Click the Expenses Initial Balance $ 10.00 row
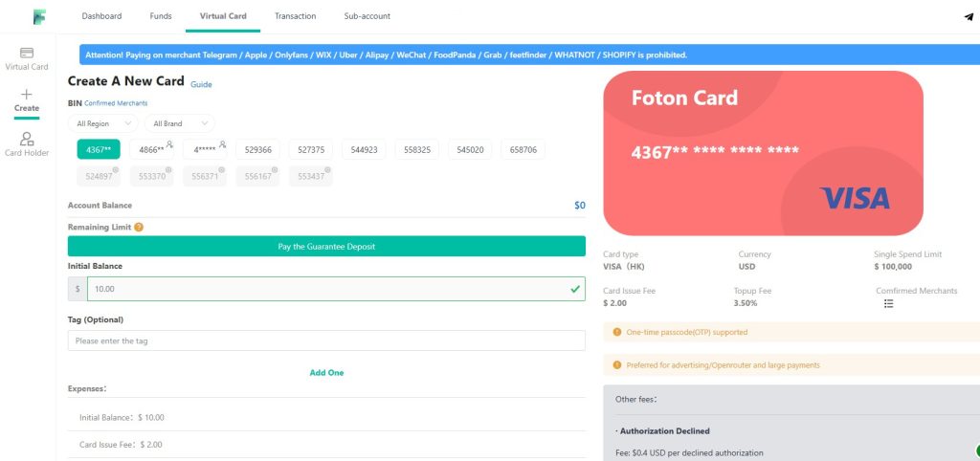980x461 pixels. pos(326,417)
